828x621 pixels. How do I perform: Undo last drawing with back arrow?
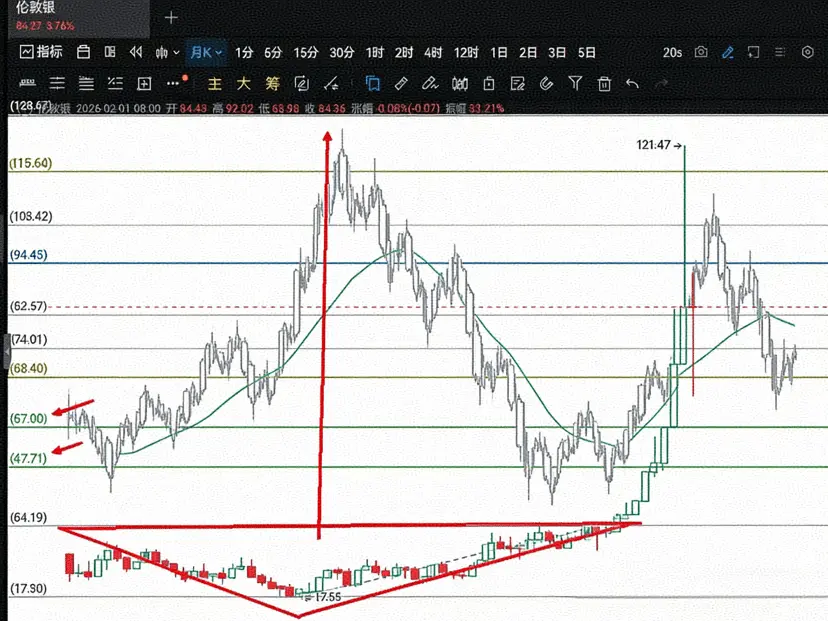click(632, 83)
